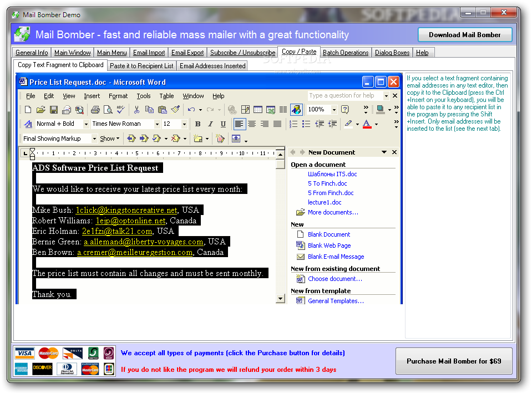Toggle the numbered list button
Viewport: 532px width, 394px height.
click(x=293, y=124)
